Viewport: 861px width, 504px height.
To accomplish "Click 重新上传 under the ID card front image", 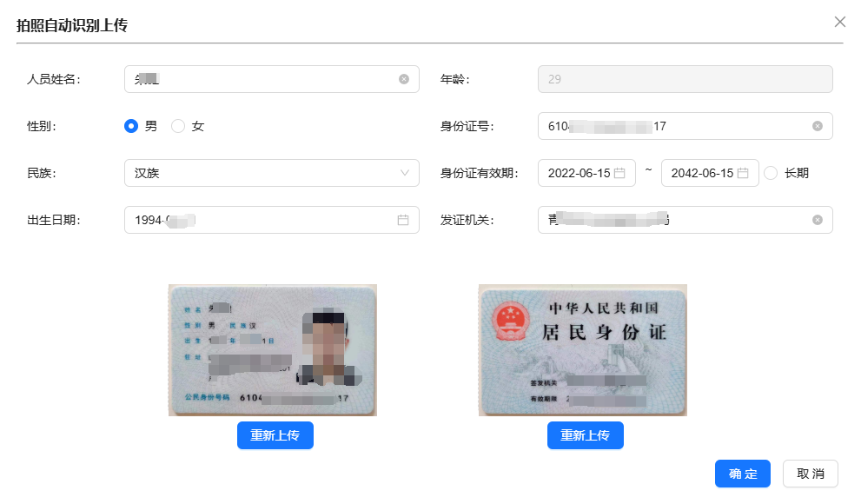I will [x=275, y=435].
